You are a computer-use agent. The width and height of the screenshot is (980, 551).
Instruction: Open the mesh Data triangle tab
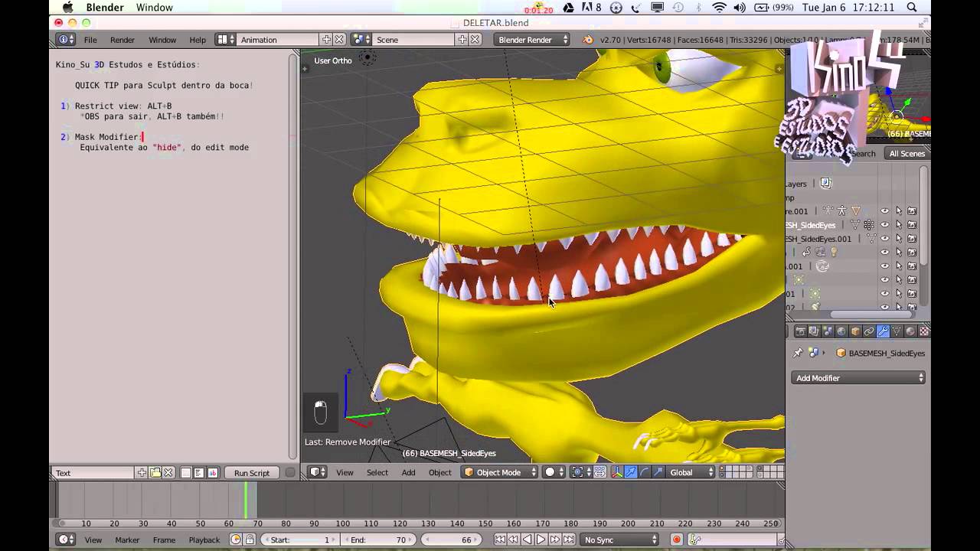click(x=897, y=331)
